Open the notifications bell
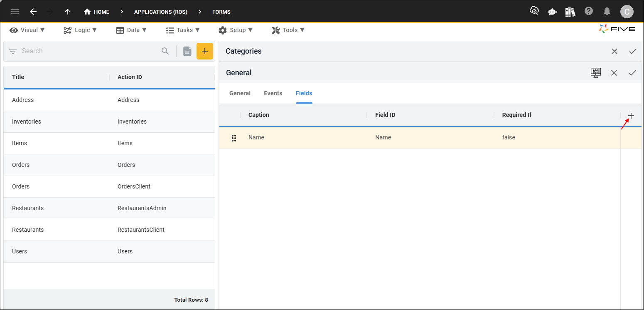 607,11
